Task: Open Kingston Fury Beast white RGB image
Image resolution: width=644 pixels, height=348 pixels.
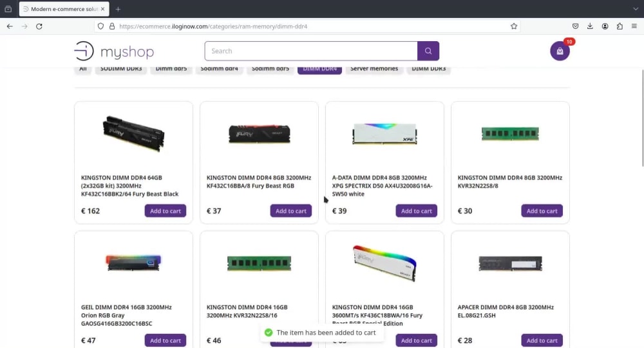Action: 385,263
